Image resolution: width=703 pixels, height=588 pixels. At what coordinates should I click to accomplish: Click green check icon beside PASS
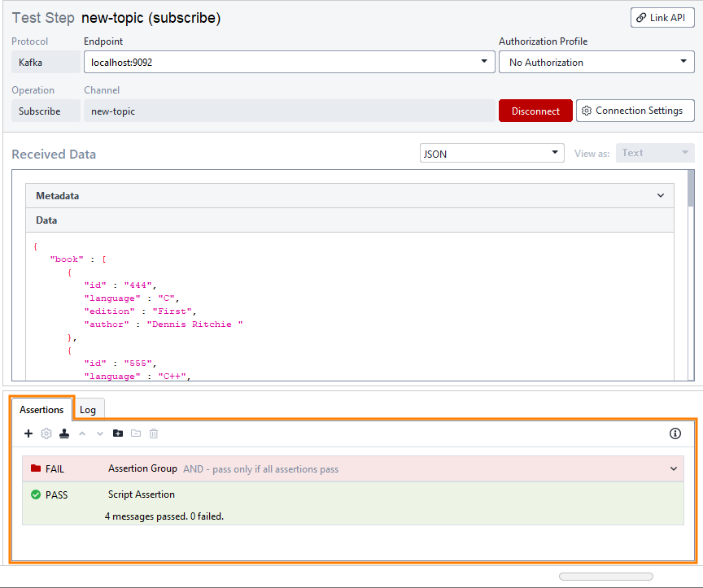pos(36,494)
